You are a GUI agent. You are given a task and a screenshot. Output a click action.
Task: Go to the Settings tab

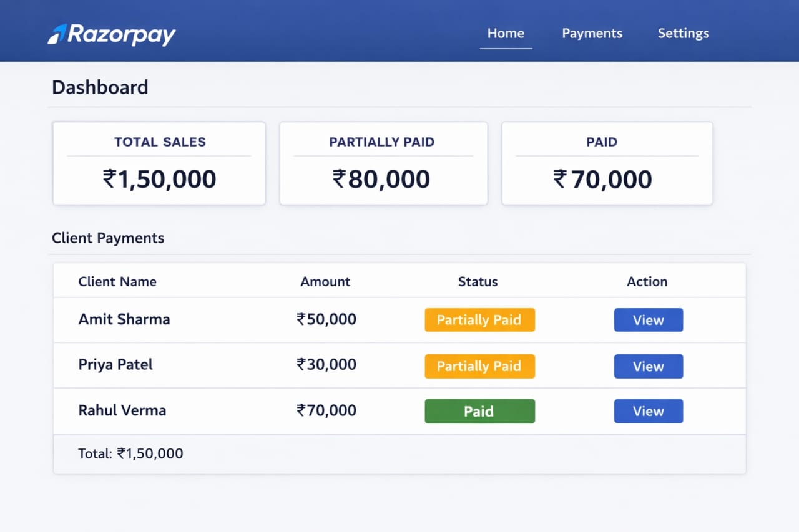(x=683, y=34)
